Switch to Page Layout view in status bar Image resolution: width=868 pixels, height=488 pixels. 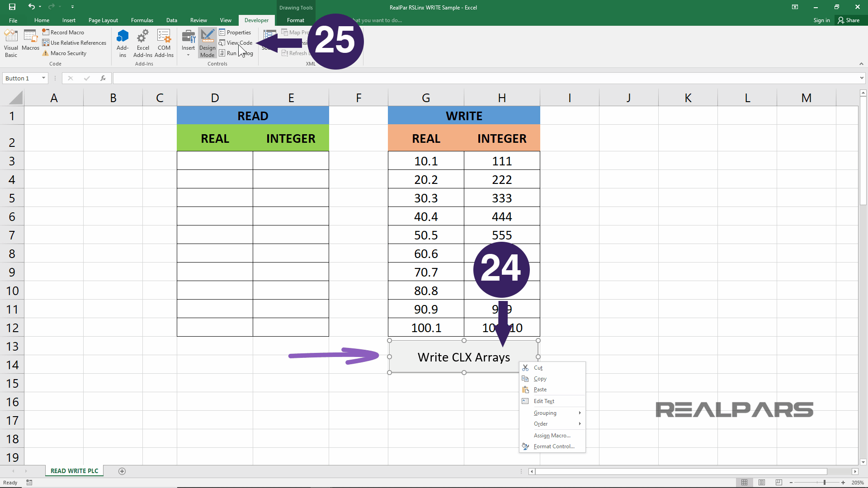click(762, 482)
